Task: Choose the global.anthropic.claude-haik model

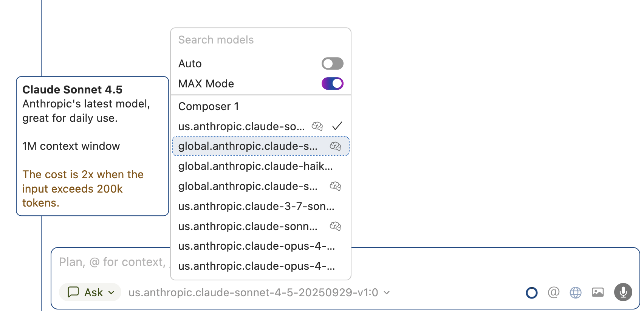Action: [255, 166]
